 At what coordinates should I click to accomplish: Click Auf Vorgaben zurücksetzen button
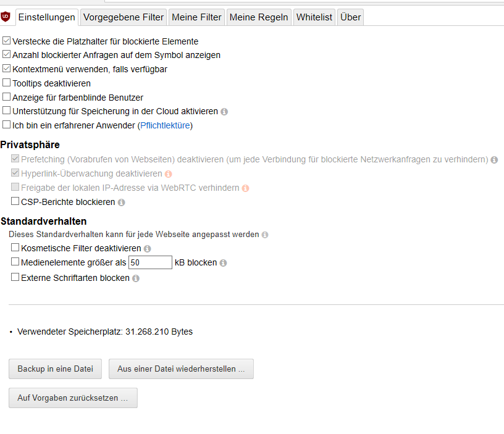coord(73,398)
